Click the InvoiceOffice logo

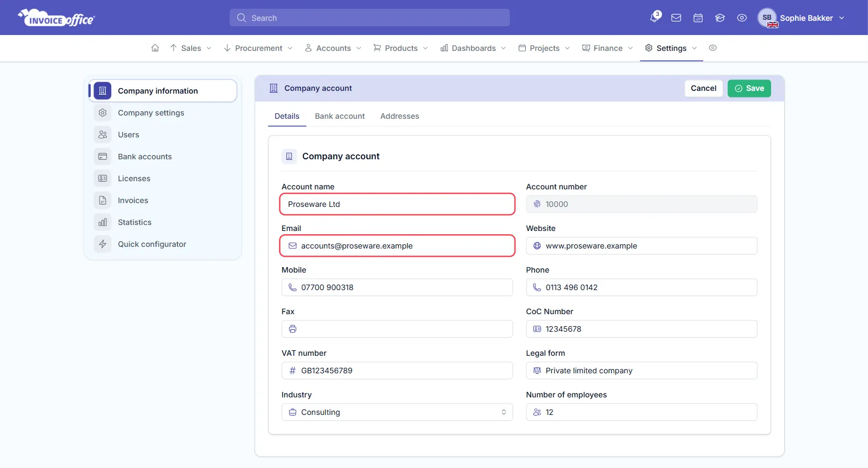(56, 18)
